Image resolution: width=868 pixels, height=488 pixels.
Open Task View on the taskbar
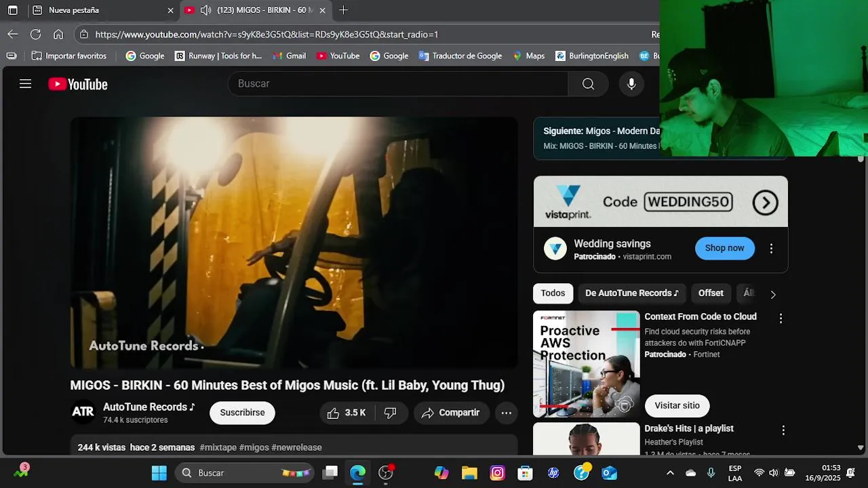[x=330, y=472]
